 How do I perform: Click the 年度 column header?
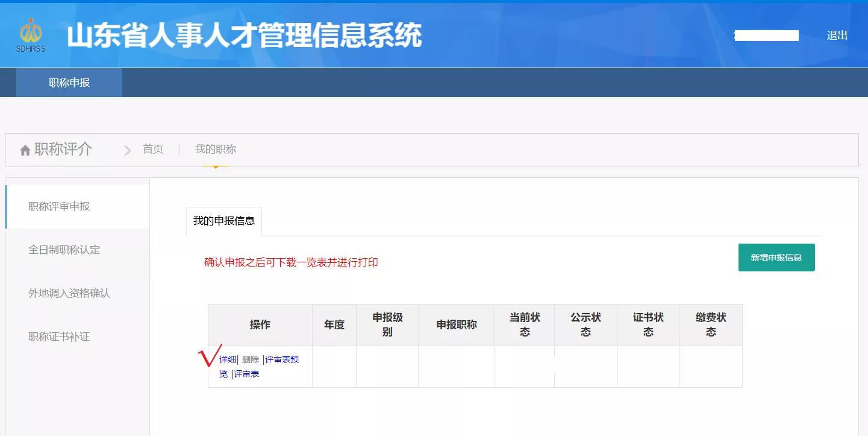[334, 324]
